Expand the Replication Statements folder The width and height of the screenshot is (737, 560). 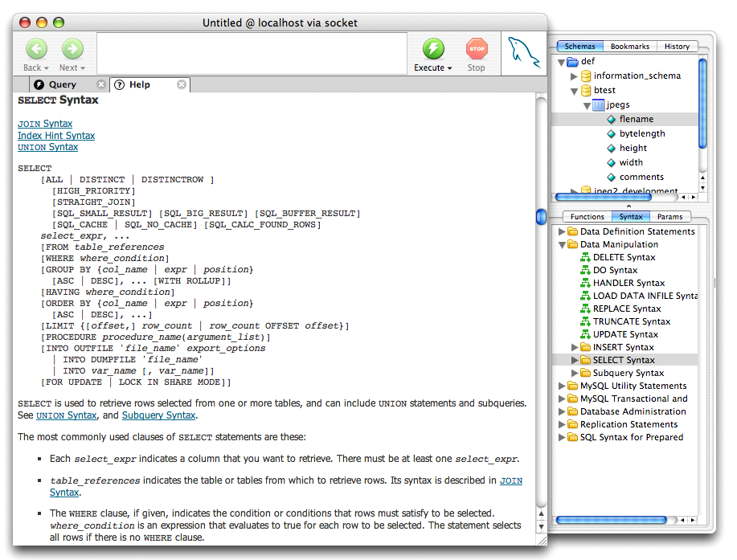click(561, 424)
